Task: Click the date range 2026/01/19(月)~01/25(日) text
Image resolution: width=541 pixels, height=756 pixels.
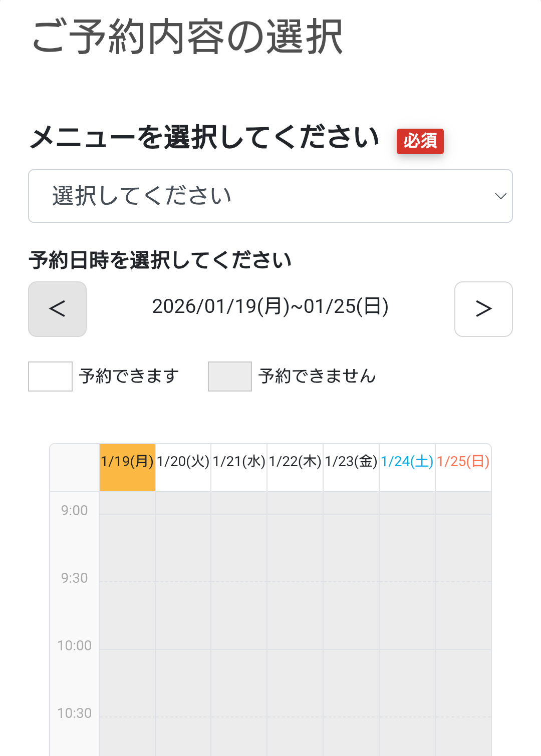Action: (270, 308)
